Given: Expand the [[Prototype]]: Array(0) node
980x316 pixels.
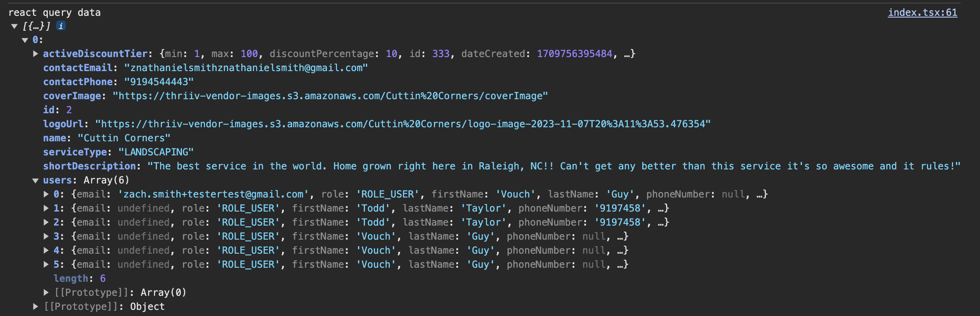Looking at the screenshot, I should pyautogui.click(x=46, y=292).
